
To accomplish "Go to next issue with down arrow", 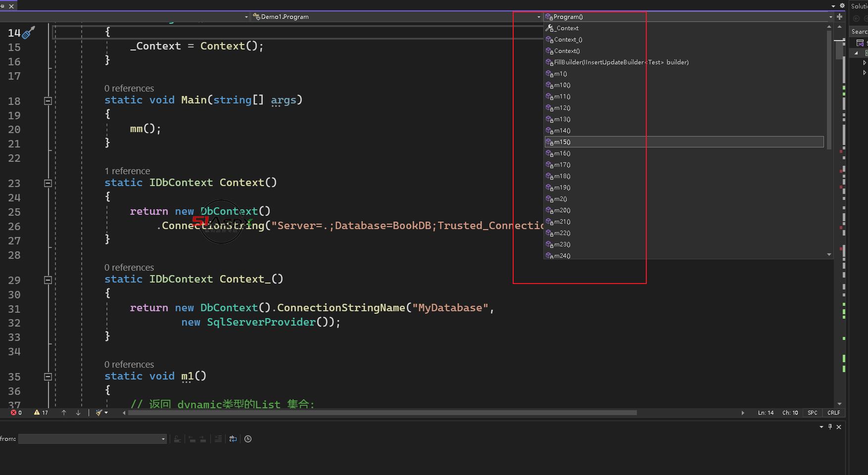I will pos(78,413).
